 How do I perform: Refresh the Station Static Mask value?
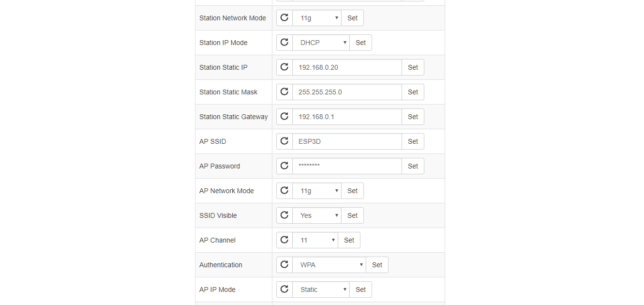[x=285, y=92]
